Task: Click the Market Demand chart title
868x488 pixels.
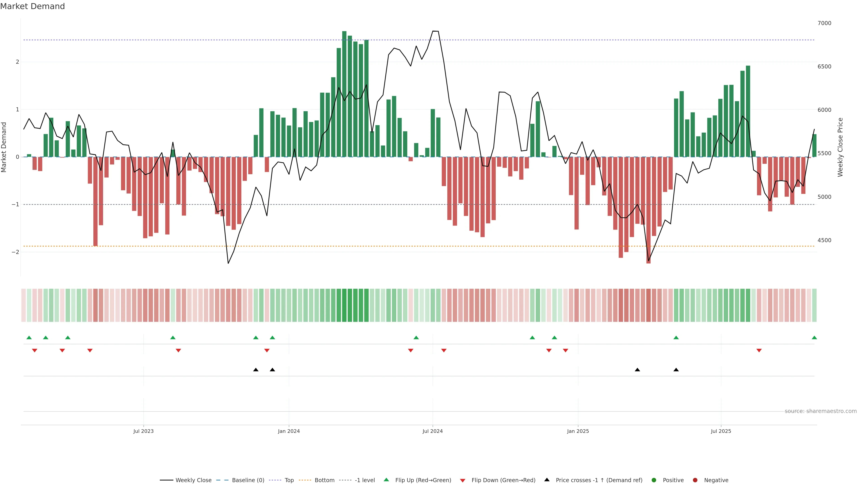Action: click(32, 6)
